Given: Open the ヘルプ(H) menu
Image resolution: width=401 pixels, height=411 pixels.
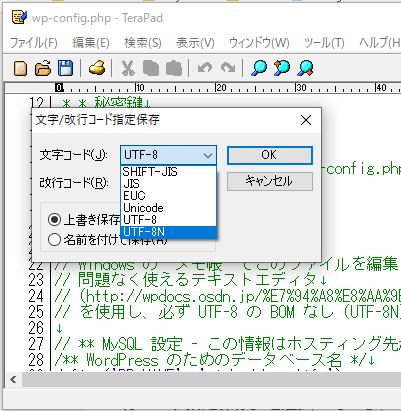Looking at the screenshot, I should point(379,43).
